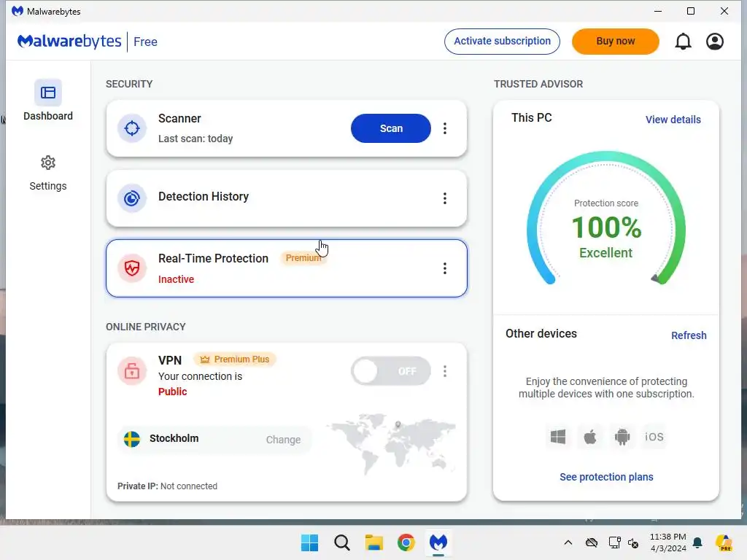Click the Stockholm location name
Image resolution: width=747 pixels, height=560 pixels.
174,438
